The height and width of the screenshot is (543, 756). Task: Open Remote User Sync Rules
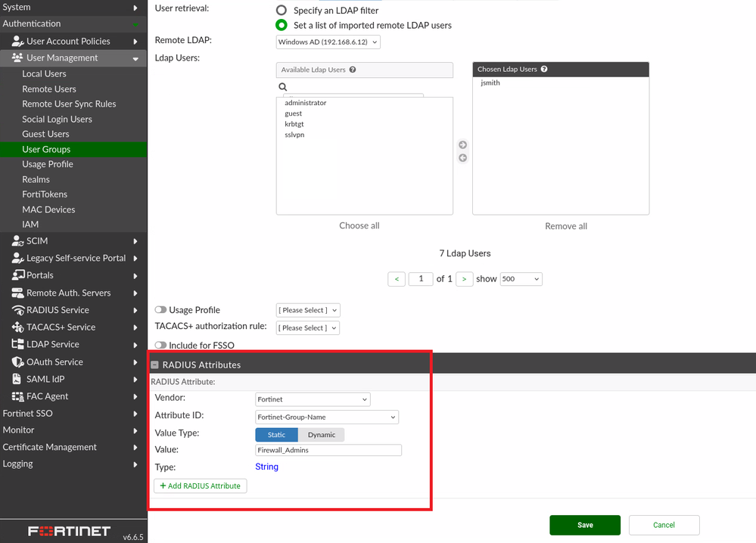click(69, 104)
